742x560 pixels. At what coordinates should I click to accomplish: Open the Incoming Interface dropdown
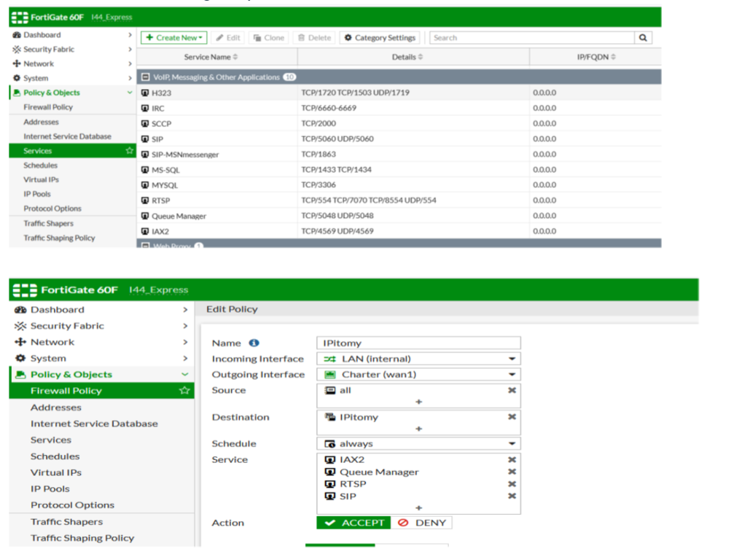tap(418, 359)
